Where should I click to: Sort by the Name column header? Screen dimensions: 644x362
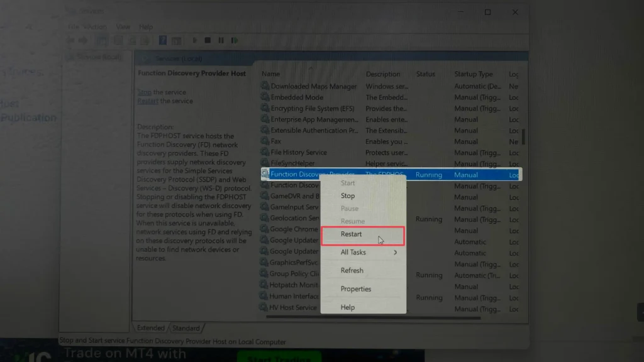point(271,74)
